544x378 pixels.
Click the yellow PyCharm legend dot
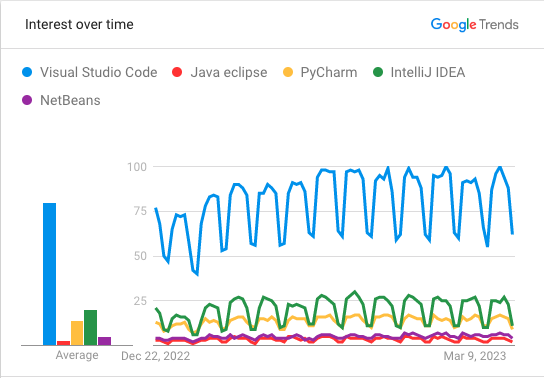288,72
